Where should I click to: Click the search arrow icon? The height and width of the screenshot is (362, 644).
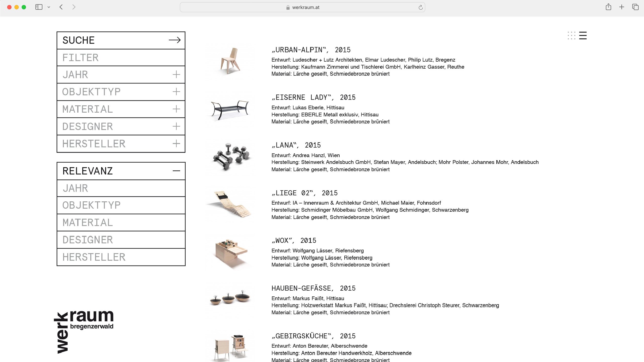pos(175,40)
